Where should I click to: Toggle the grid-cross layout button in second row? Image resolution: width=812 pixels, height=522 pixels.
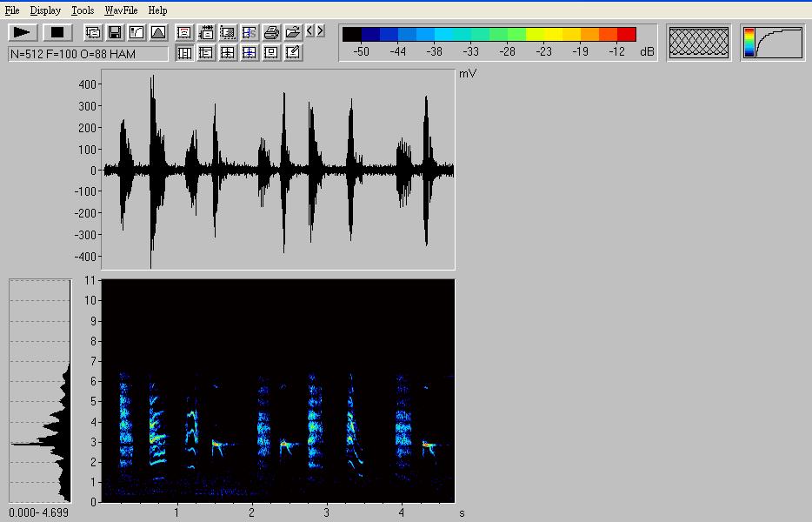click(x=228, y=52)
